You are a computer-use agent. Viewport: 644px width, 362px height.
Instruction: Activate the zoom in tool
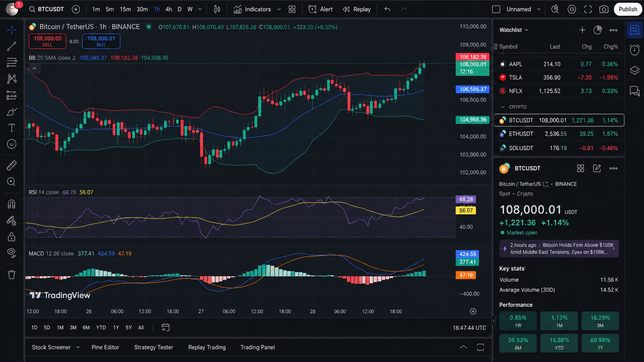click(12, 182)
